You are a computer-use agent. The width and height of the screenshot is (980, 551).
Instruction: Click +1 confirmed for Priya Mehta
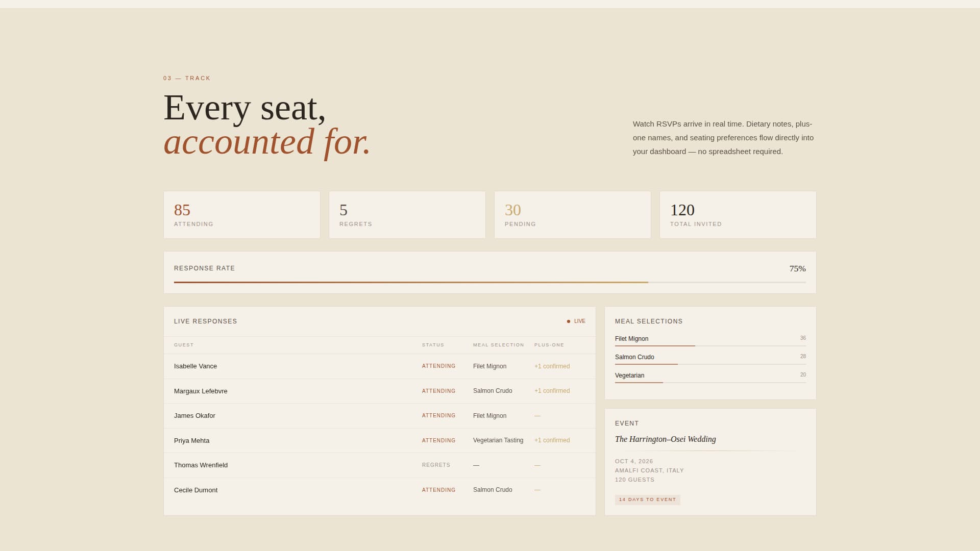pos(552,440)
